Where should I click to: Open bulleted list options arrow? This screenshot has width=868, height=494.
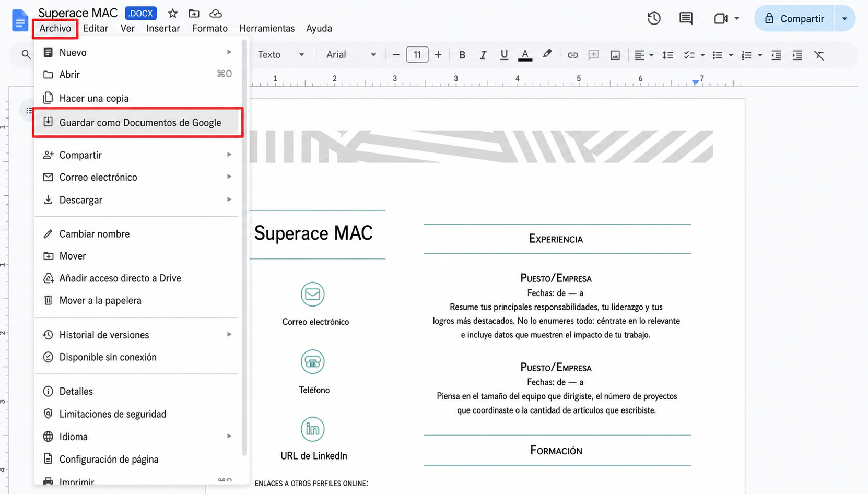tap(731, 55)
